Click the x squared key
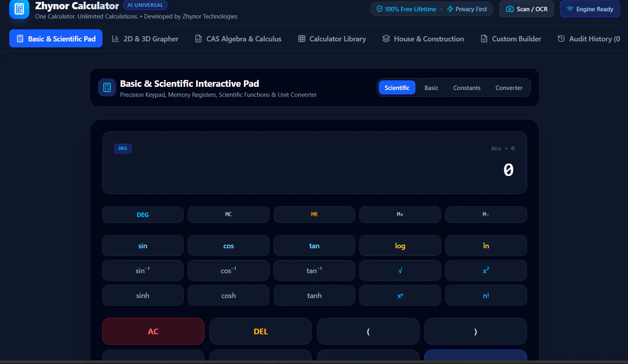Screen dimensions: 628x364 (486, 270)
